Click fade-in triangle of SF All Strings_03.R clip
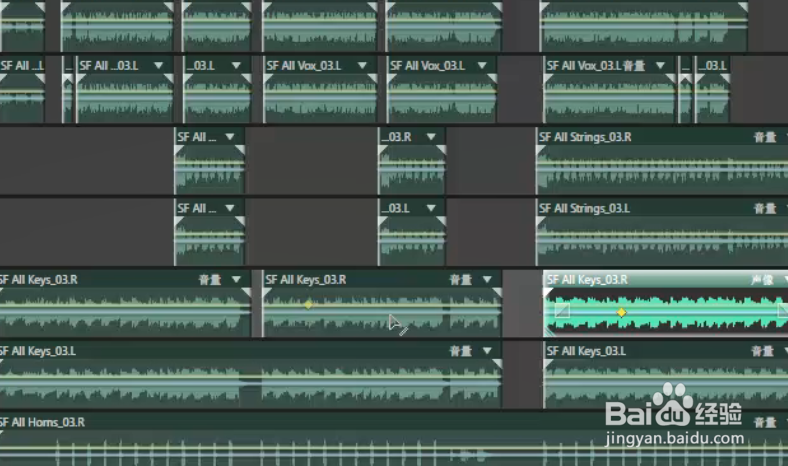788x466 pixels. 541,150
